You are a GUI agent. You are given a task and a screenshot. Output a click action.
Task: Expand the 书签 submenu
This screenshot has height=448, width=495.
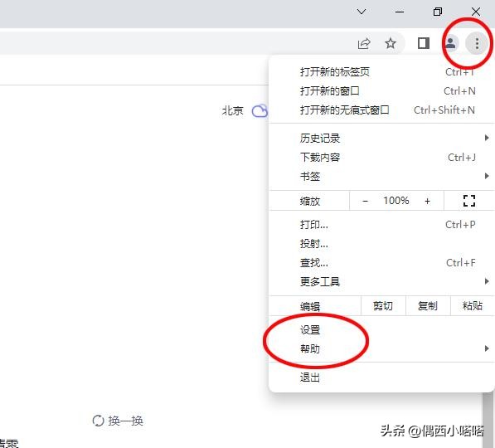(x=381, y=176)
